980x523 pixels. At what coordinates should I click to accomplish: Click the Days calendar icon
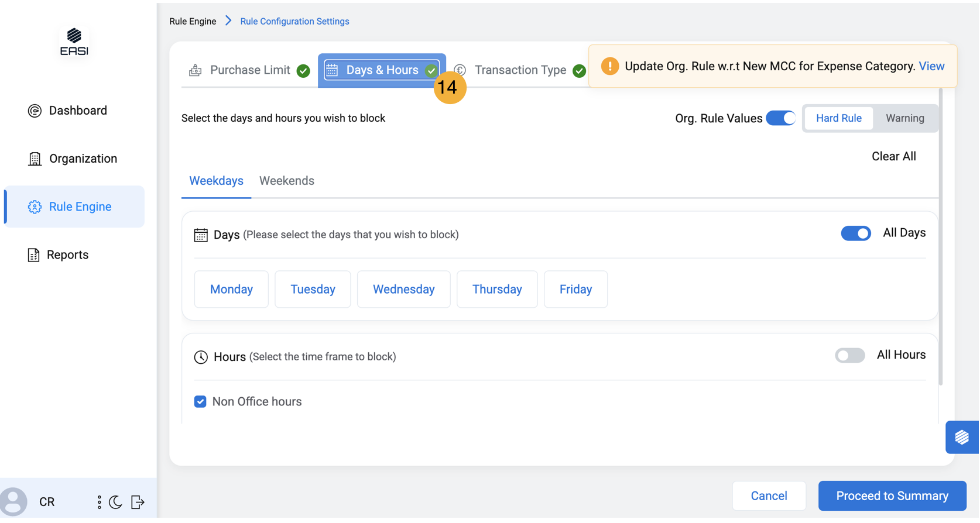[201, 235]
